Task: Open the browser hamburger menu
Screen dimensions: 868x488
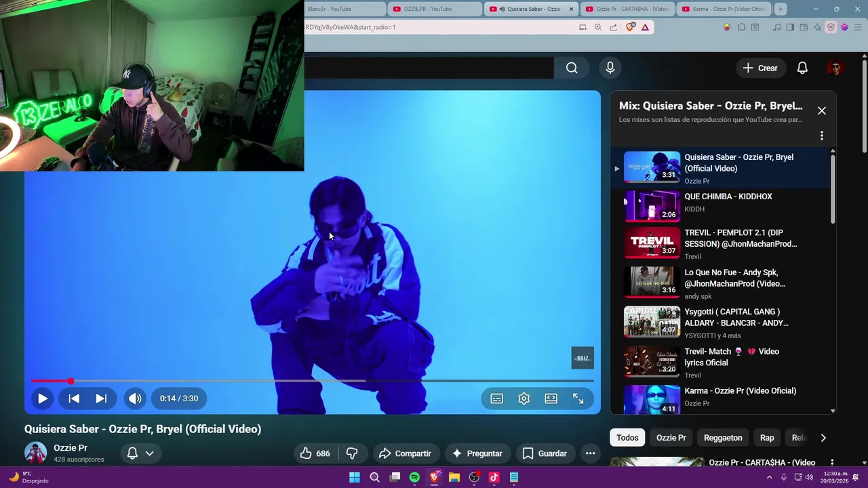Action: point(857,27)
